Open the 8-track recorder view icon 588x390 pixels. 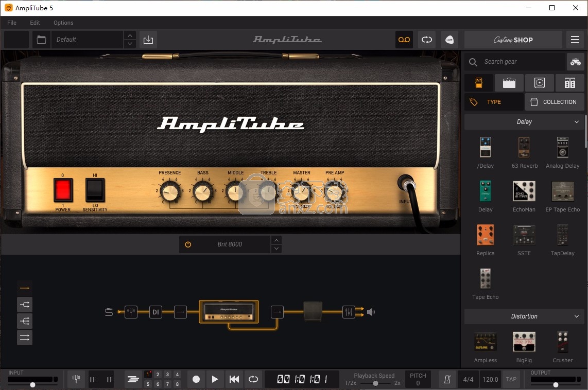(x=133, y=379)
